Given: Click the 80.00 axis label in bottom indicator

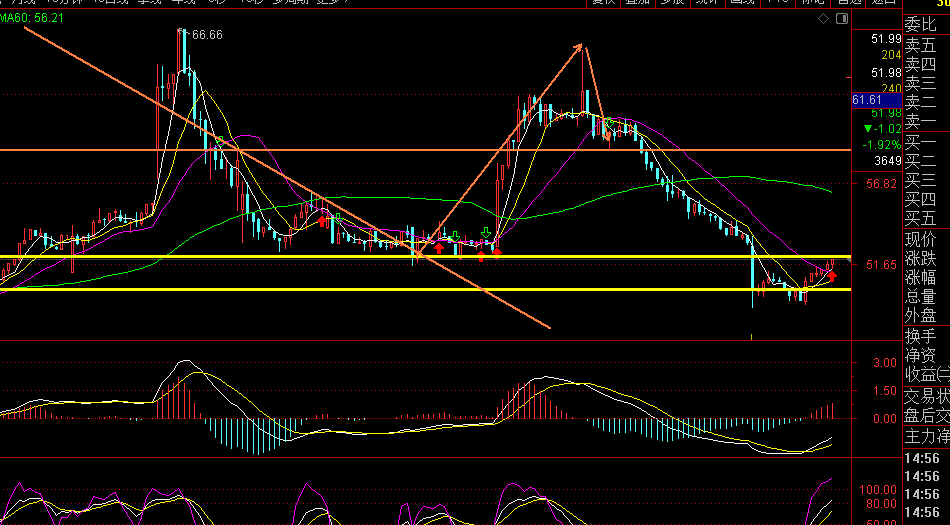Looking at the screenshot, I should pos(882,503).
